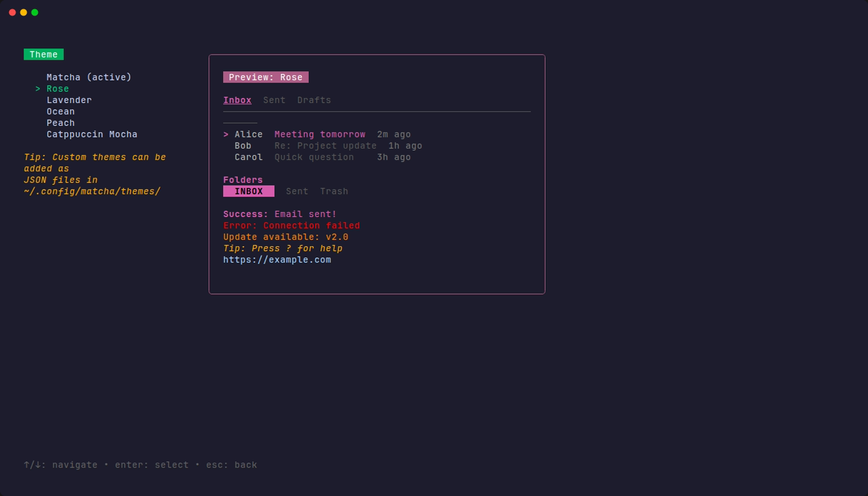
Task: Click the Update available: v2.0 notice
Action: [x=285, y=236]
